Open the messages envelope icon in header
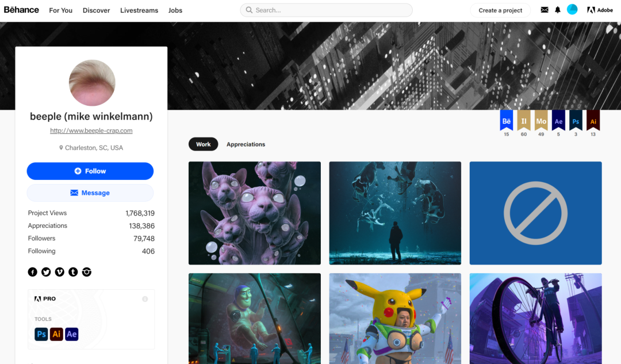Image resolution: width=621 pixels, height=364 pixels. coord(545,10)
